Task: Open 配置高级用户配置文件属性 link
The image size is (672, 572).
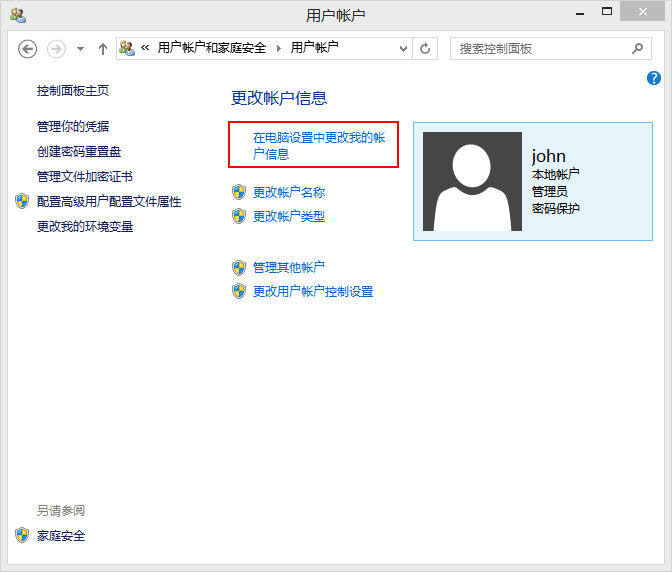Action: point(109,201)
